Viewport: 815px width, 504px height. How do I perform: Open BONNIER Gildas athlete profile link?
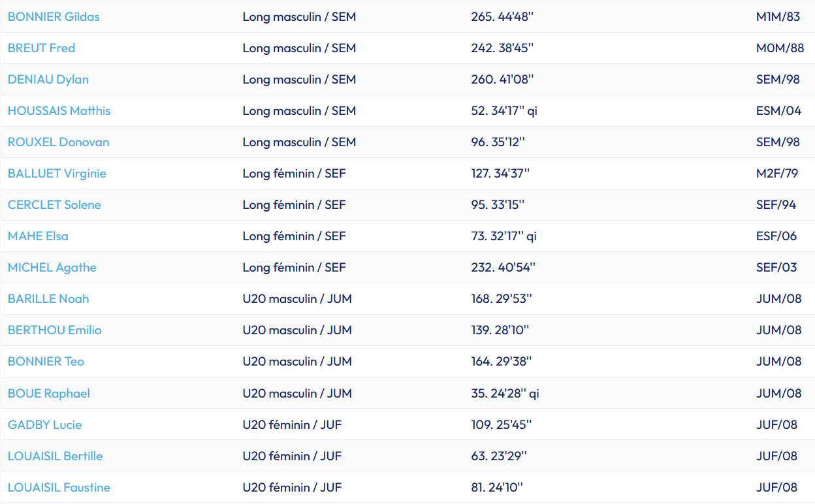(x=54, y=17)
